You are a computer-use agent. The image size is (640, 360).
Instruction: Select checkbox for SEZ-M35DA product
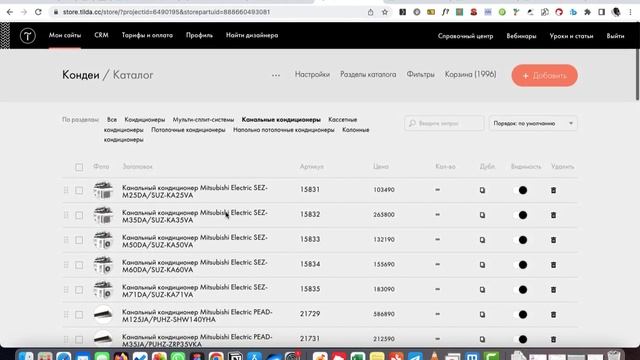click(x=79, y=216)
